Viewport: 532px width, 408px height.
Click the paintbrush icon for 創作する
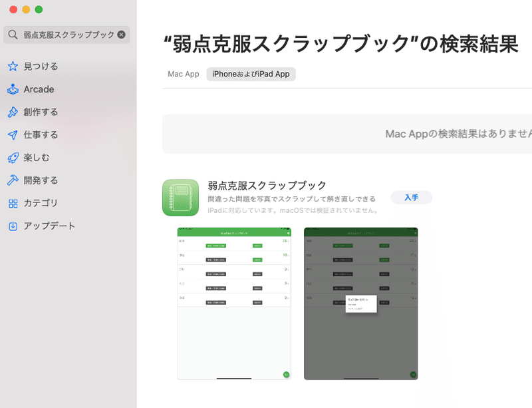click(13, 112)
